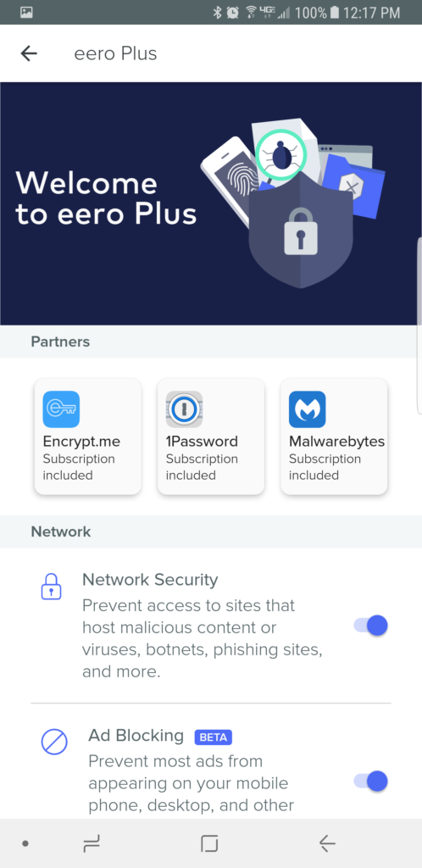Go back using the header arrow
422x868 pixels.
click(29, 53)
